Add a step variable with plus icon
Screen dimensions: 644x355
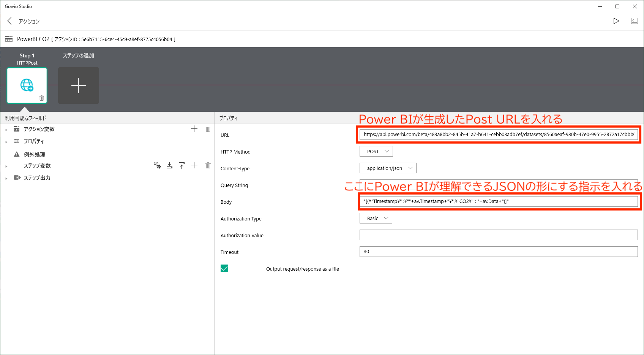point(194,165)
